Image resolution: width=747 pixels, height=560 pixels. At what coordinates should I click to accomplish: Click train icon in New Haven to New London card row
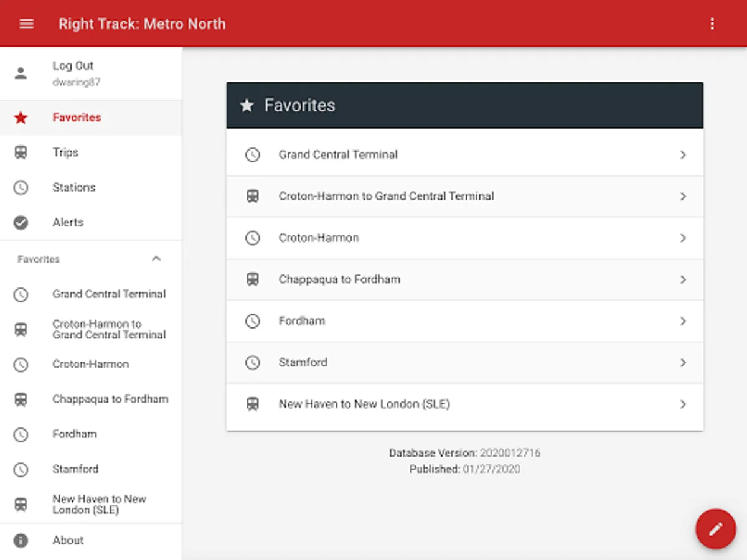[x=252, y=404]
